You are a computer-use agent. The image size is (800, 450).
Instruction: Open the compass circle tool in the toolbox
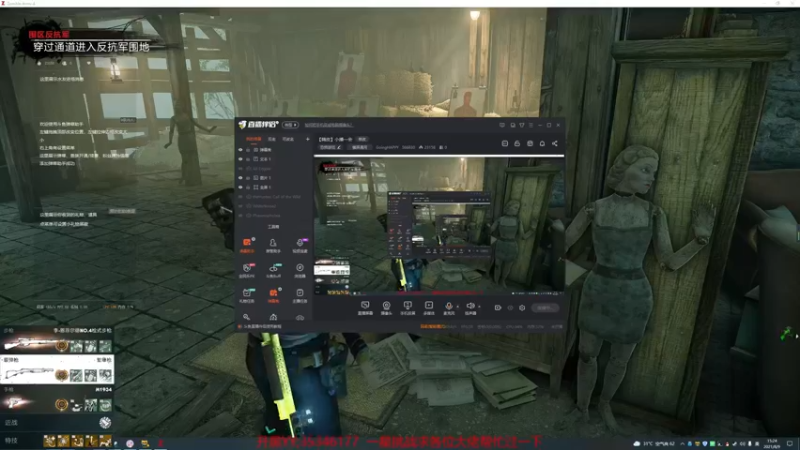[300, 270]
